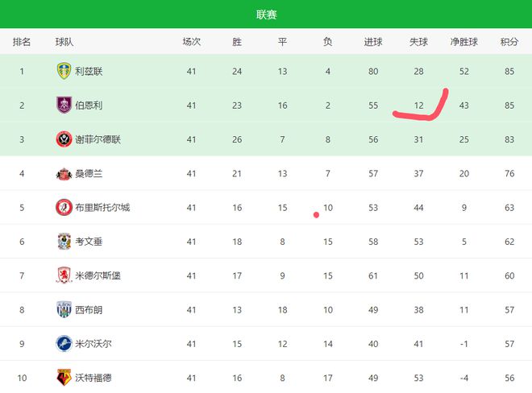The width and height of the screenshot is (532, 393).
Task: Click the Bristol City club crest
Action: click(x=64, y=208)
